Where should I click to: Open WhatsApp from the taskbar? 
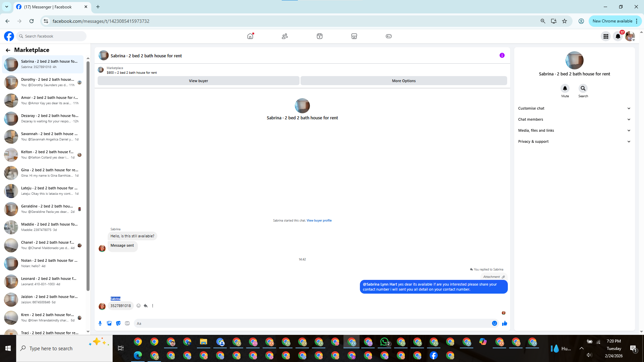coord(384,342)
